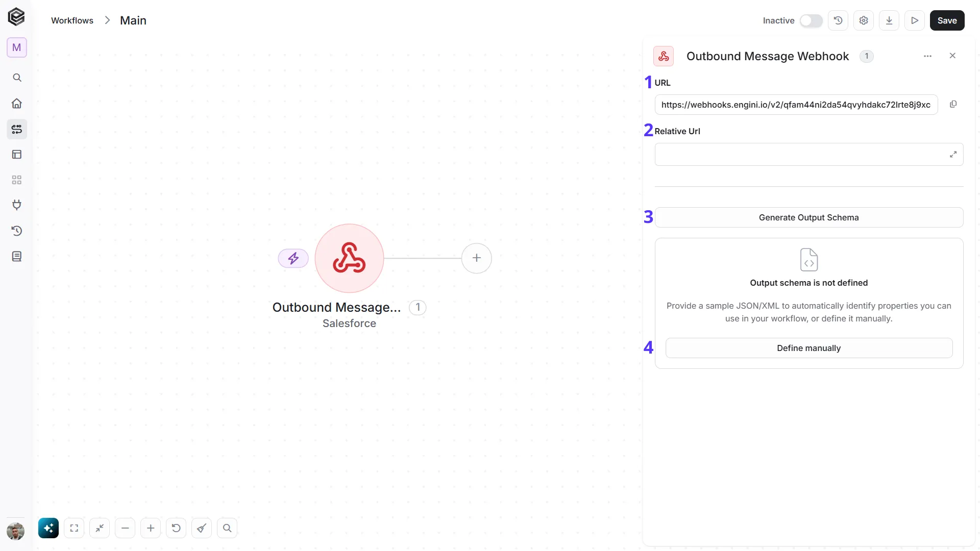Screen dimensions: 980x551
Task: Expand the Relative Url editor
Action: click(x=953, y=154)
